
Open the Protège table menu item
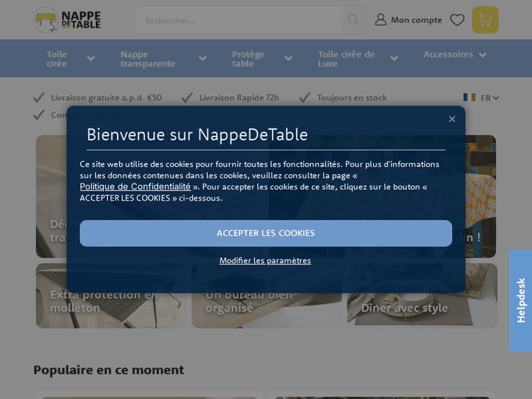[248, 59]
